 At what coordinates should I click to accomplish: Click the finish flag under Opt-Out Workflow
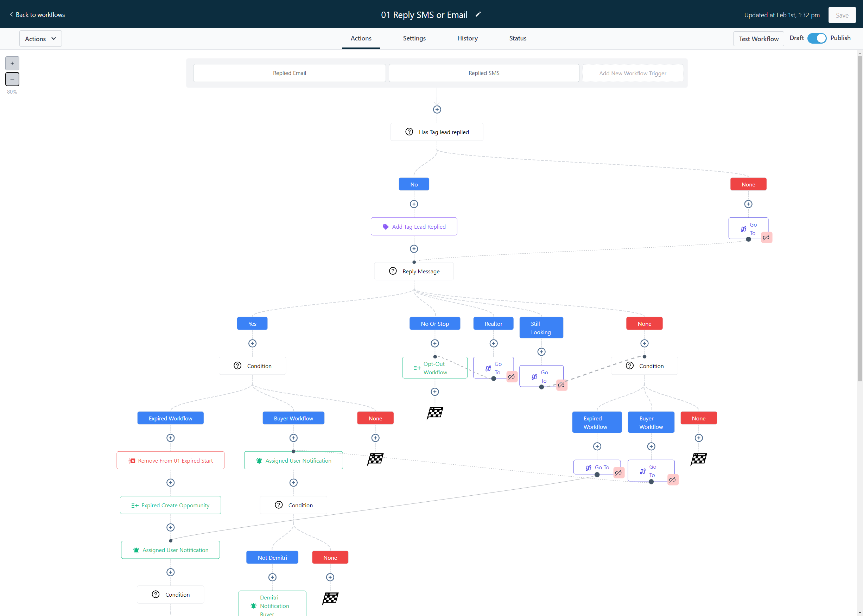coord(435,413)
